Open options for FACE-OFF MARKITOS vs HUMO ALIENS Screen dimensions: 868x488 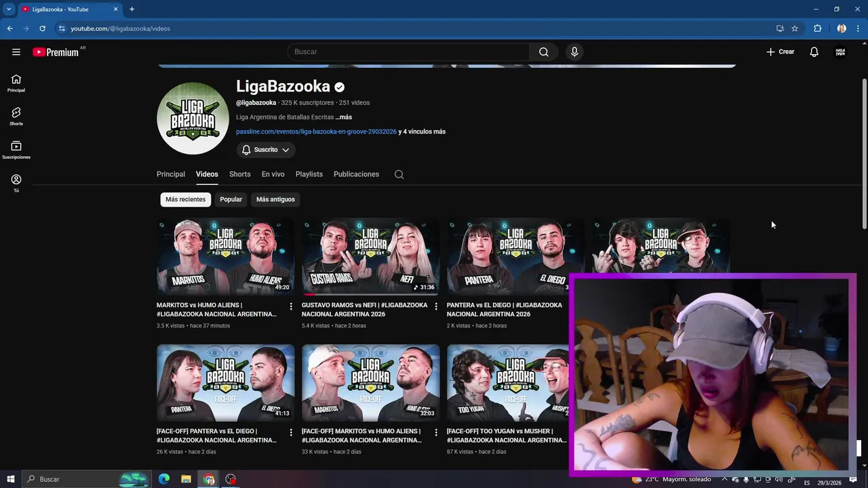click(x=436, y=432)
